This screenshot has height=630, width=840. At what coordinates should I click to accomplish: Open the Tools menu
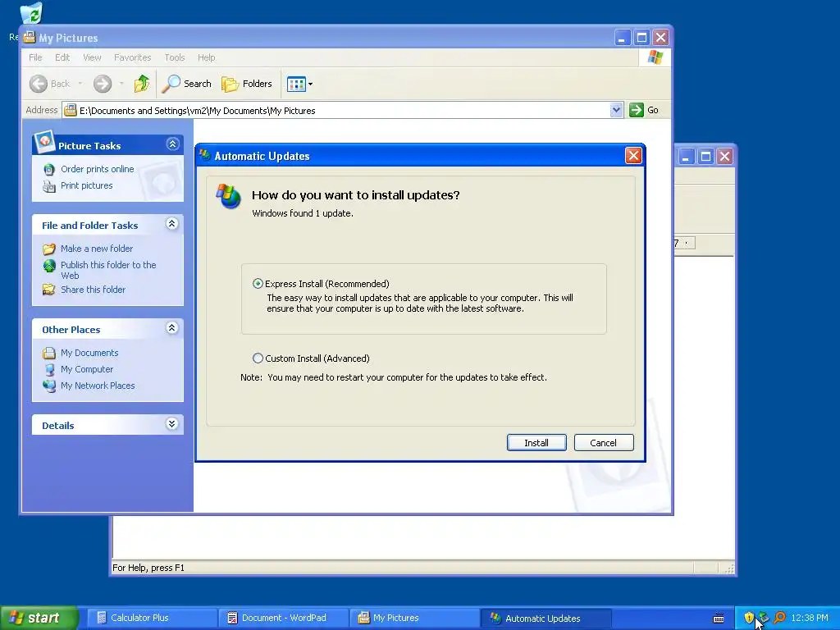[x=174, y=57]
